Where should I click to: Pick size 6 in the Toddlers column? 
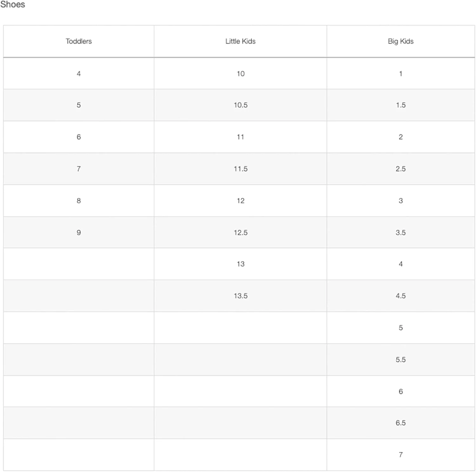[x=79, y=137]
